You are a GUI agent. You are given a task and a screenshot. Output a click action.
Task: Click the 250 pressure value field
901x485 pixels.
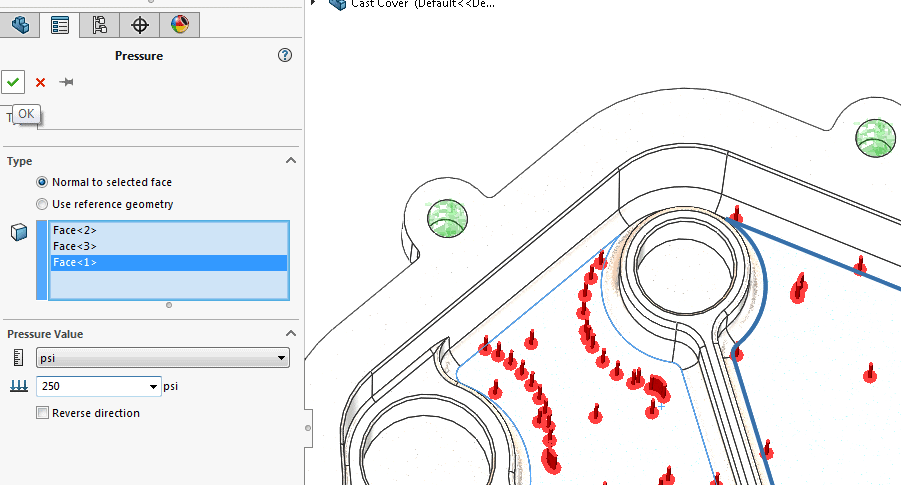pos(90,386)
